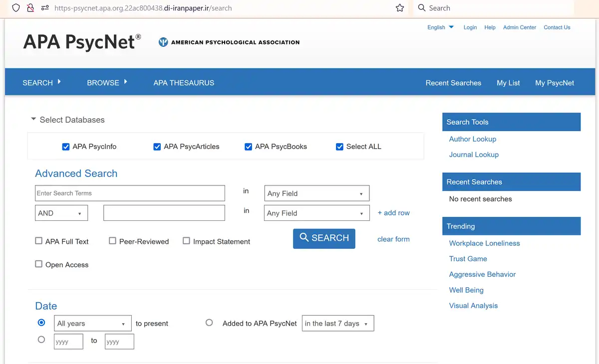Image resolution: width=599 pixels, height=364 pixels.
Task: Open the APA THESAURUS tab
Action: pos(184,83)
